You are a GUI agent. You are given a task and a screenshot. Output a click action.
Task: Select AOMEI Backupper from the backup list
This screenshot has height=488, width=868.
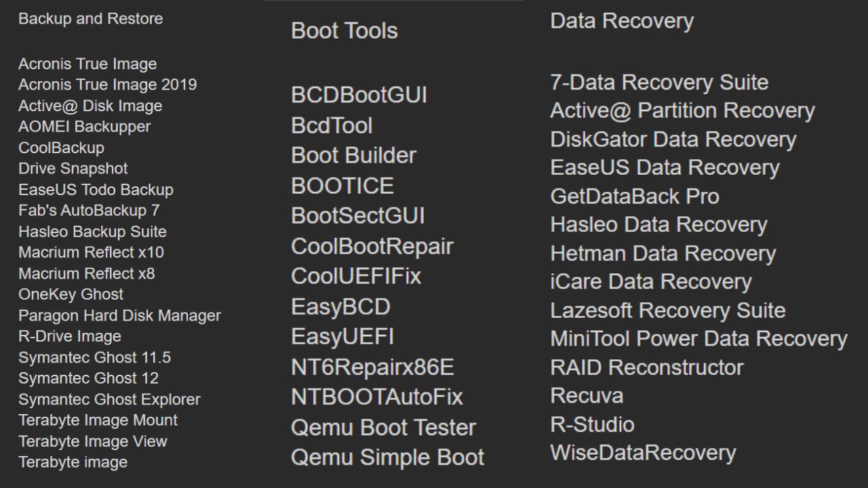tap(84, 127)
